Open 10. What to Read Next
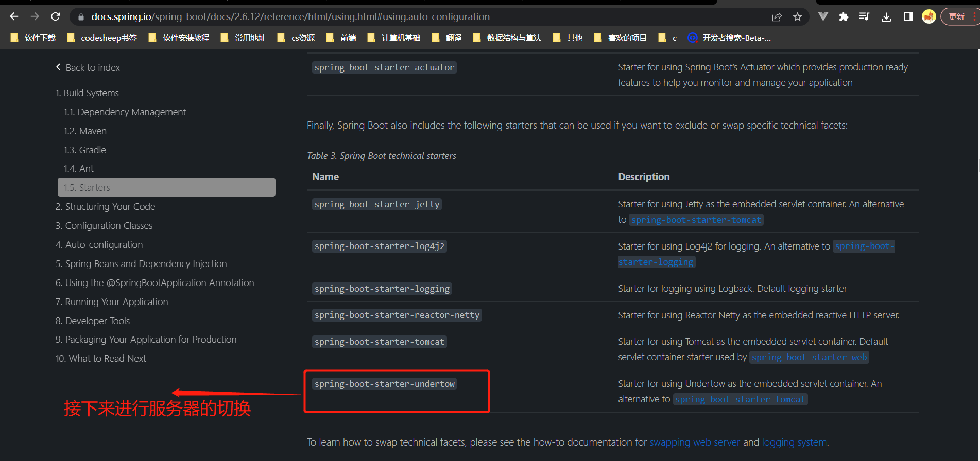 pos(101,358)
